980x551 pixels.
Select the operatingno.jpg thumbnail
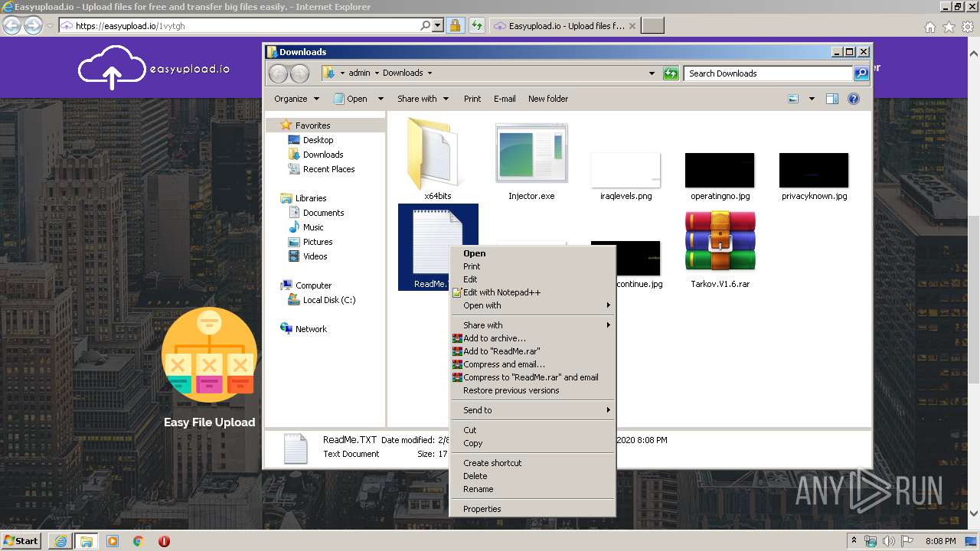tap(720, 170)
